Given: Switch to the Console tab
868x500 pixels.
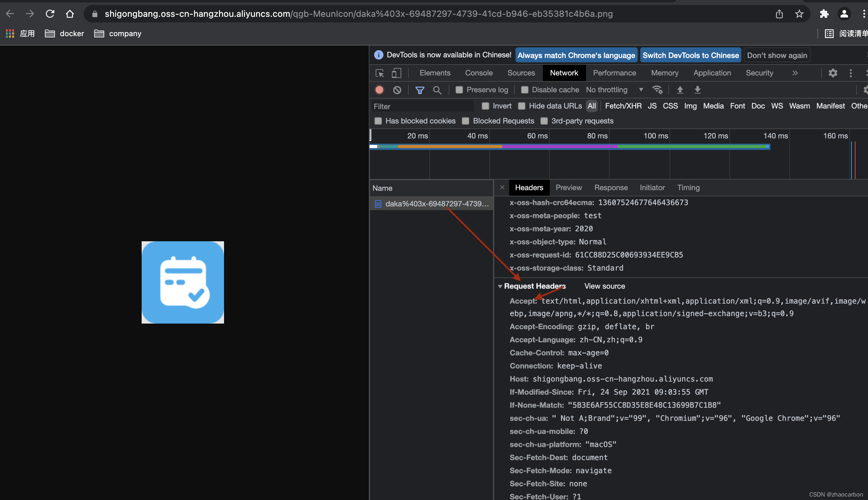Looking at the screenshot, I should click(x=479, y=73).
